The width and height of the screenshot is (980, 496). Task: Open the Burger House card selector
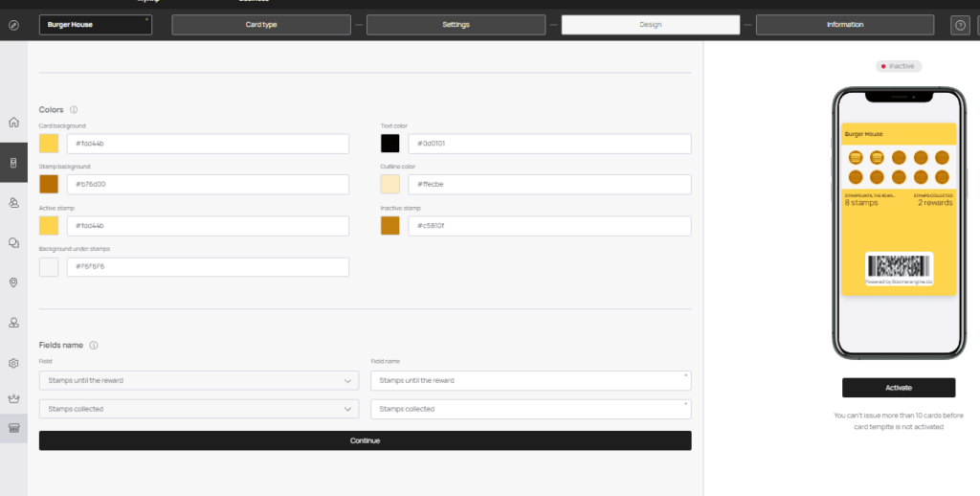tap(96, 25)
